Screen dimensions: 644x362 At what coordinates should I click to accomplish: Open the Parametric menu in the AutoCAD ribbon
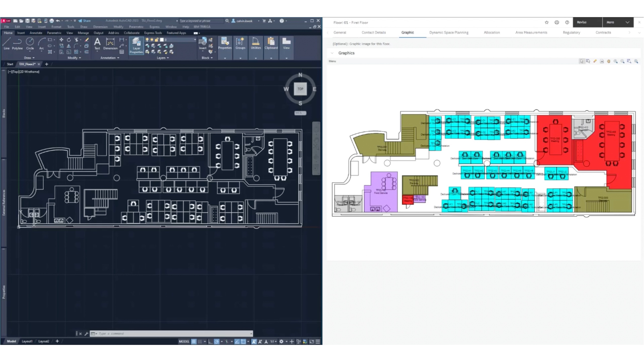click(54, 33)
